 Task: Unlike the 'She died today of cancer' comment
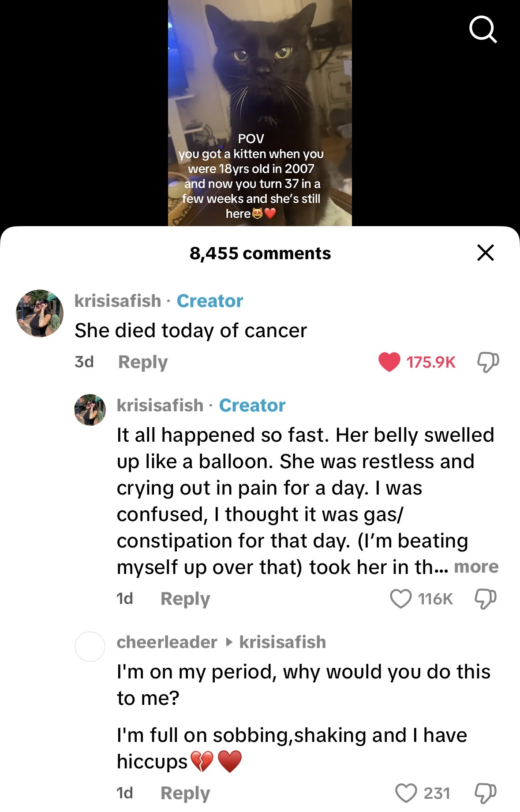click(389, 362)
